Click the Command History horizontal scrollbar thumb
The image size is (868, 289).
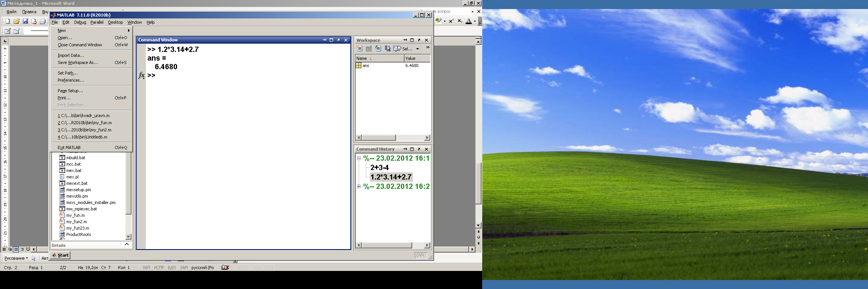click(387, 245)
